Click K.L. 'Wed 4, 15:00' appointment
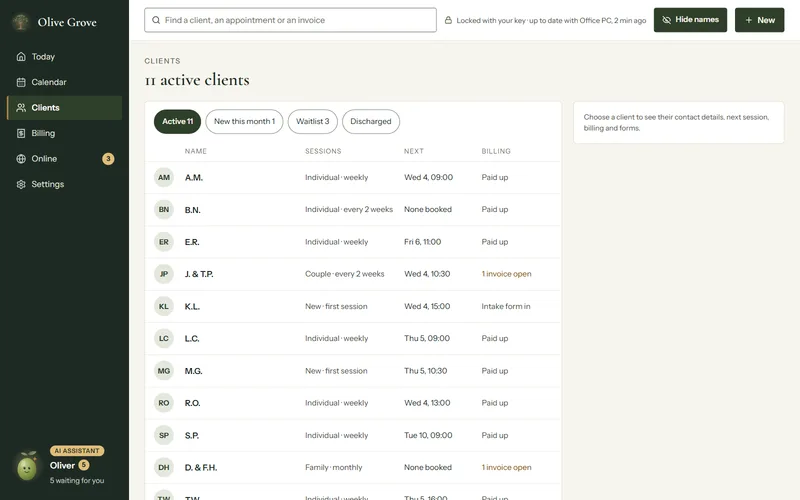The width and height of the screenshot is (800, 500). click(427, 306)
